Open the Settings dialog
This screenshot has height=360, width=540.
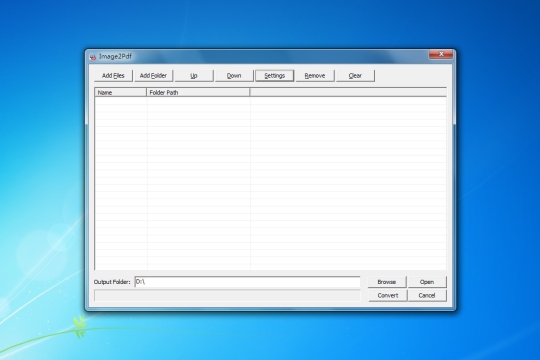pos(274,75)
